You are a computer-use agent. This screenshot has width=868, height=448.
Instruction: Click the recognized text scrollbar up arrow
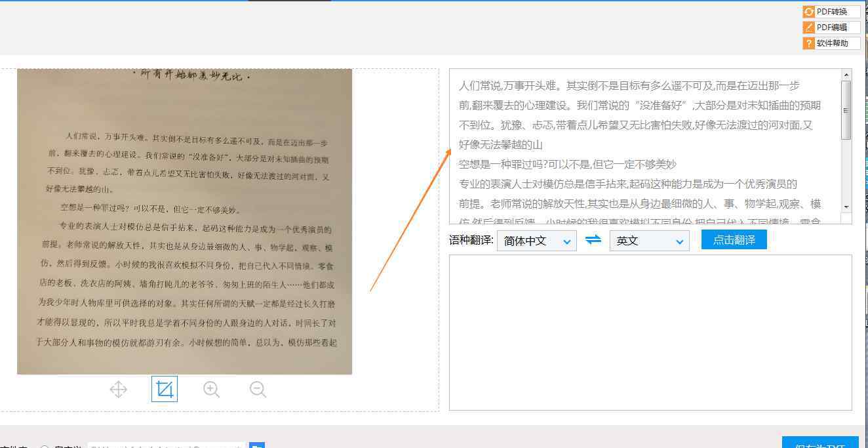(x=846, y=75)
